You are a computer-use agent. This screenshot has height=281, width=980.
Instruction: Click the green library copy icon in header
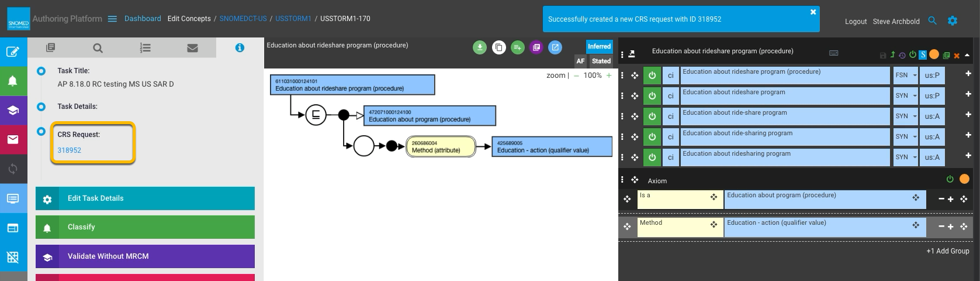tap(946, 56)
